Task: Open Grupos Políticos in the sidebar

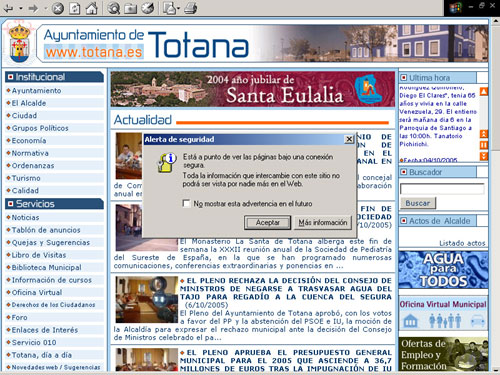Action: 40,128
